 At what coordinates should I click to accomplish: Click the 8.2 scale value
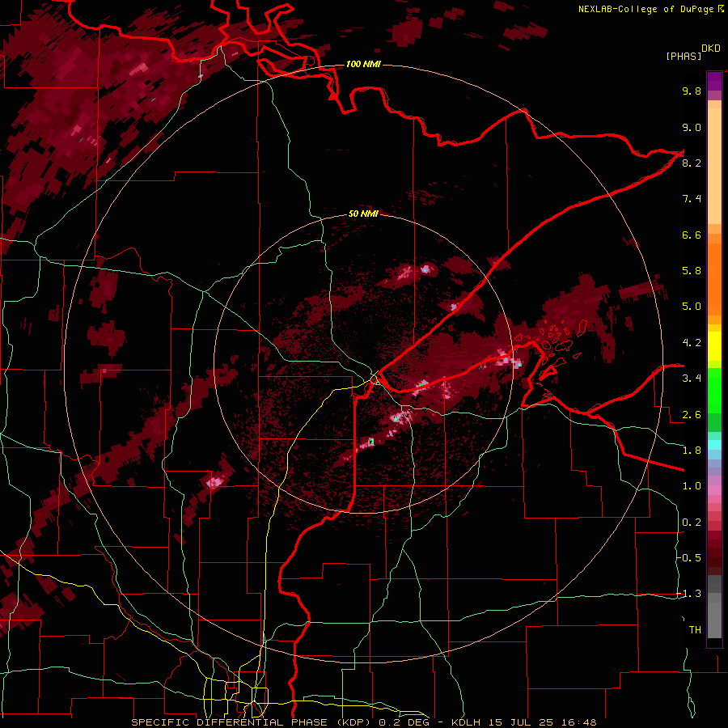pos(692,163)
